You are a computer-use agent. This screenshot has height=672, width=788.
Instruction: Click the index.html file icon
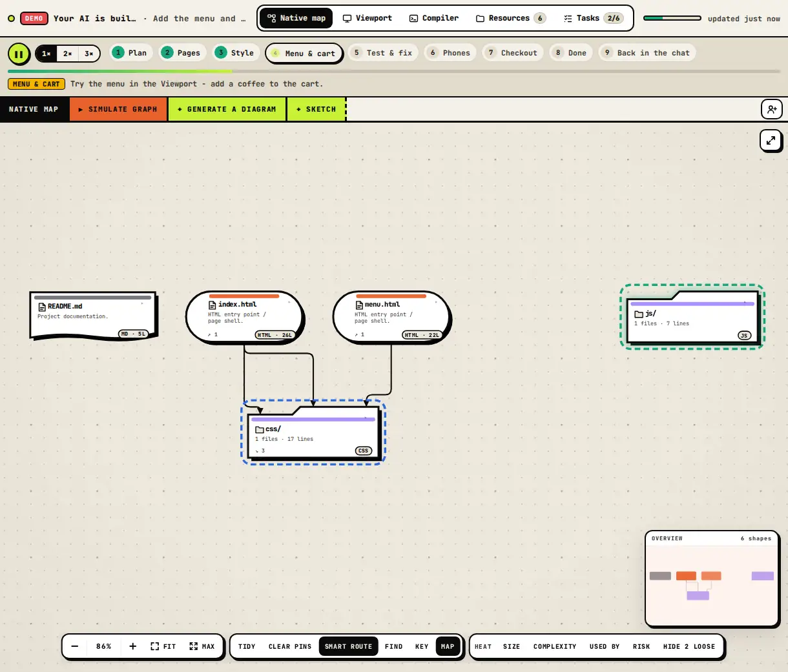coord(213,305)
